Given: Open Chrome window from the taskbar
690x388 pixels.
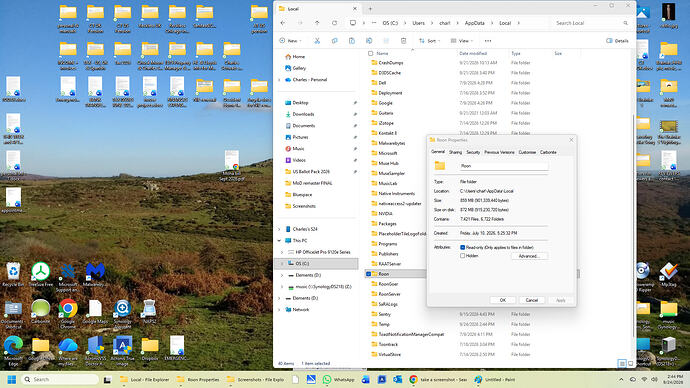Looking at the screenshot, I should [x=438, y=380].
